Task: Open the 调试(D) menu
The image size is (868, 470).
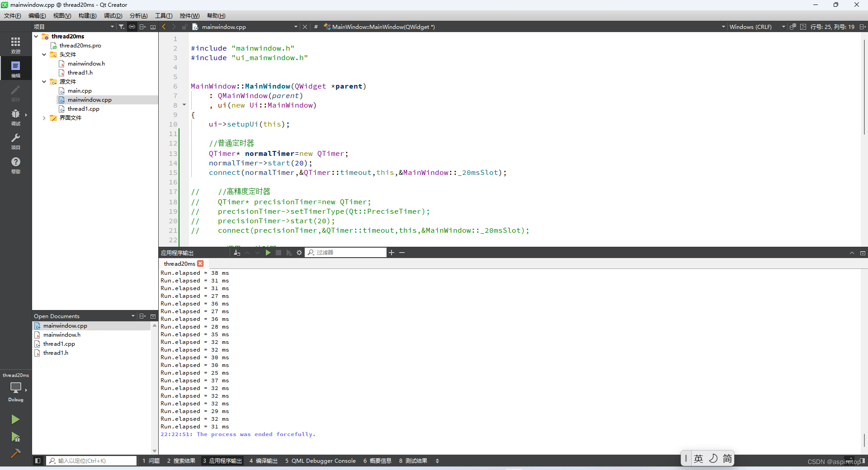Action: click(x=113, y=16)
